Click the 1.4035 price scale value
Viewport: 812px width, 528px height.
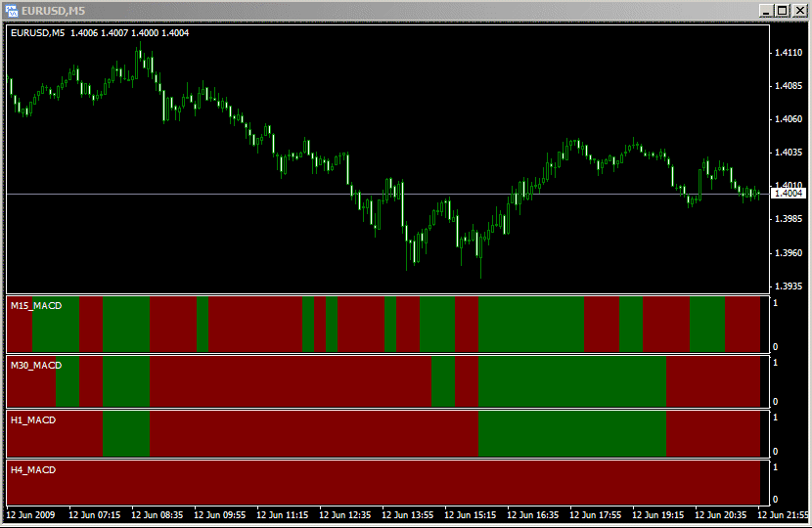(x=789, y=153)
